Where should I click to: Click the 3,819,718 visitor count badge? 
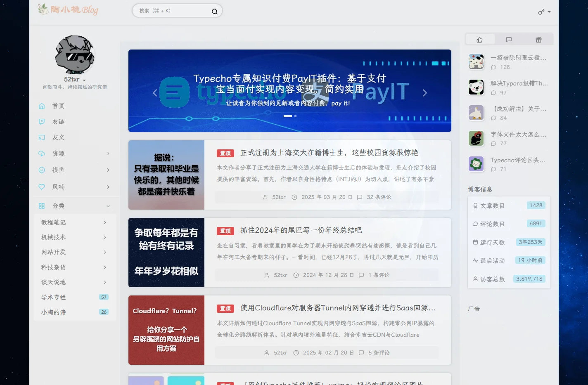529,279
